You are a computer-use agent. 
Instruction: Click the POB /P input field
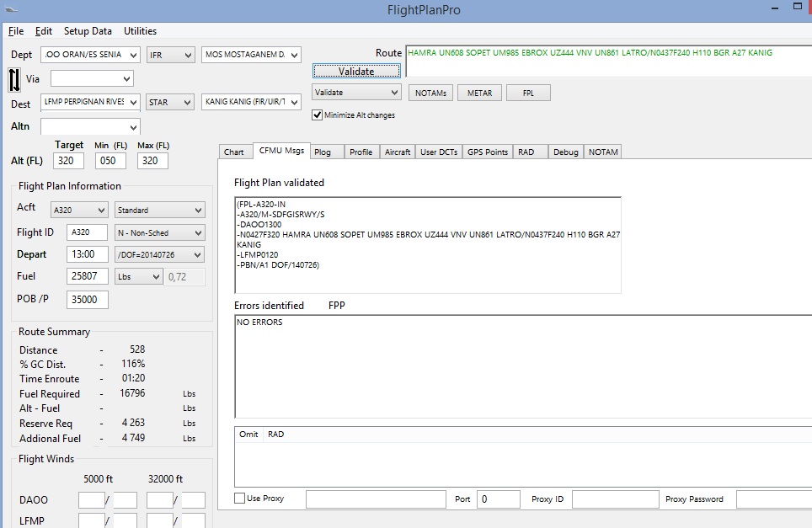click(x=87, y=300)
